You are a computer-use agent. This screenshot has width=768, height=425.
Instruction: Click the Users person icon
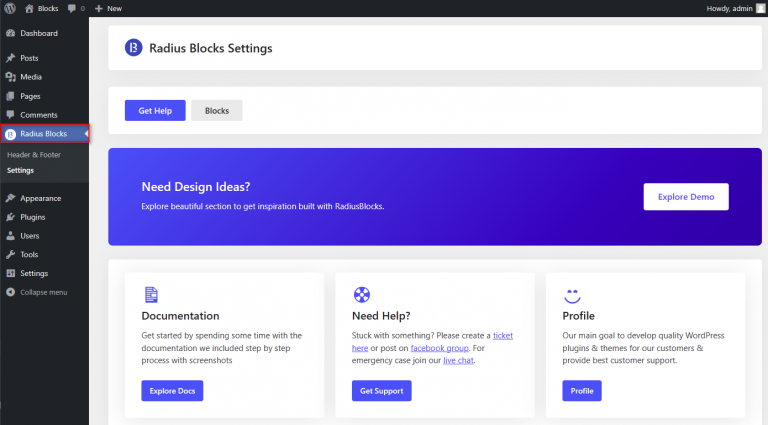[x=10, y=236]
